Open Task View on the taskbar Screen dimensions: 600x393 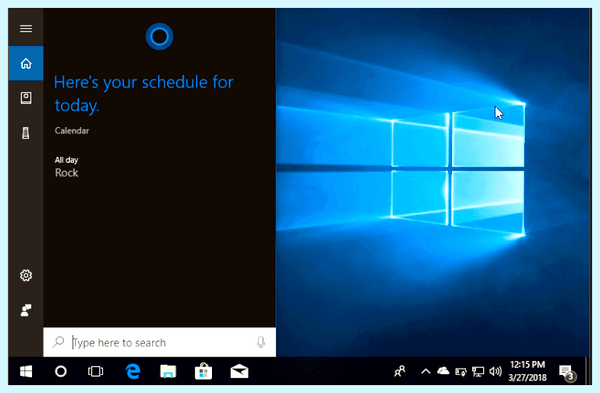tap(95, 371)
